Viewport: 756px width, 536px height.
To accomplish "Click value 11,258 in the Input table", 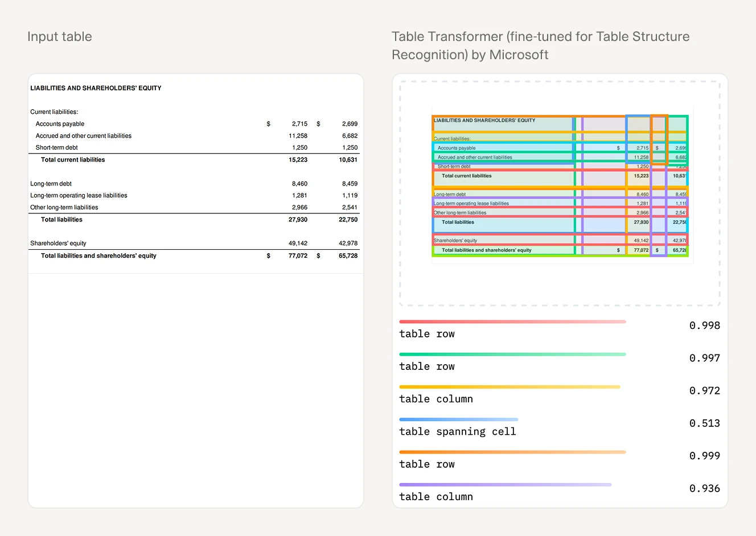I will (x=298, y=135).
